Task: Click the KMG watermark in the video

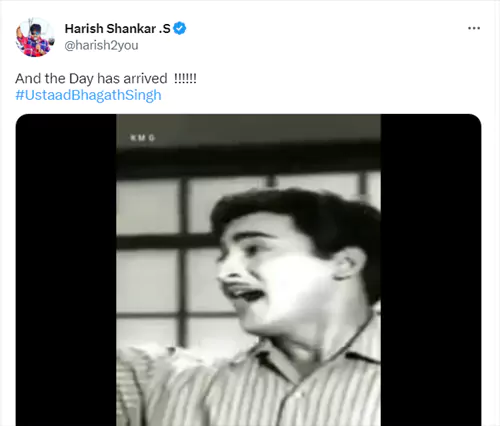Action: pyautogui.click(x=143, y=138)
